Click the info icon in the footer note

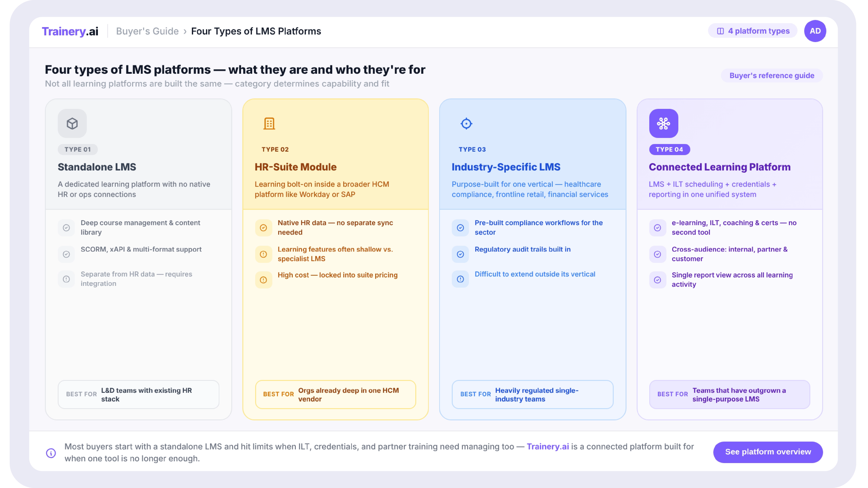51,453
